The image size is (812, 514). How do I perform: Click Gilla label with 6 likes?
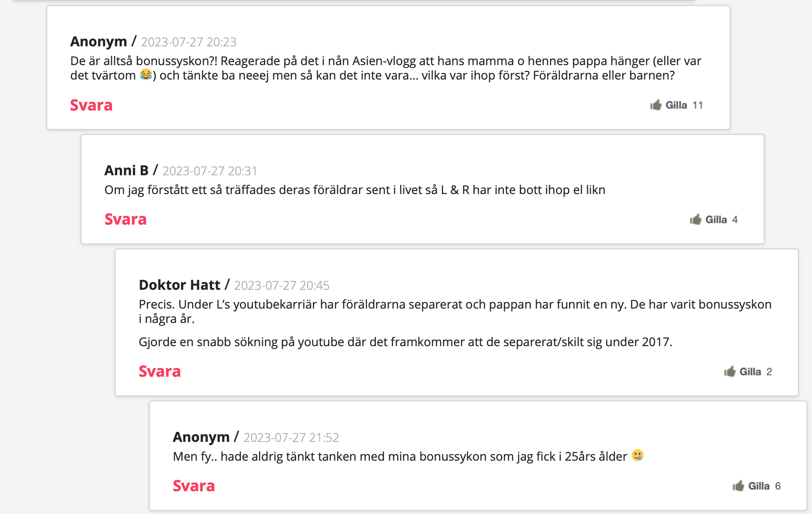pos(759,486)
